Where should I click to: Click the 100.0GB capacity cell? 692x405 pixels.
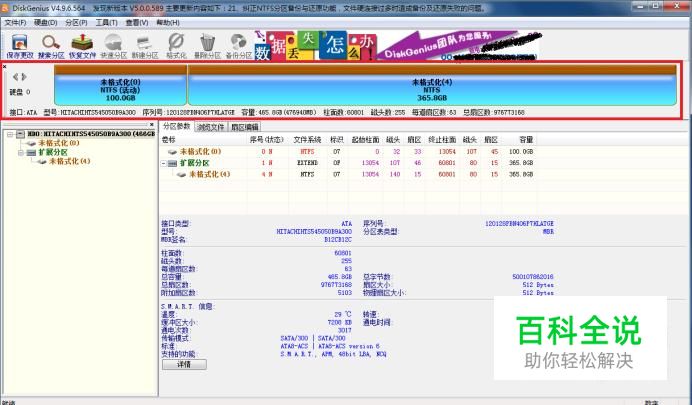521,151
